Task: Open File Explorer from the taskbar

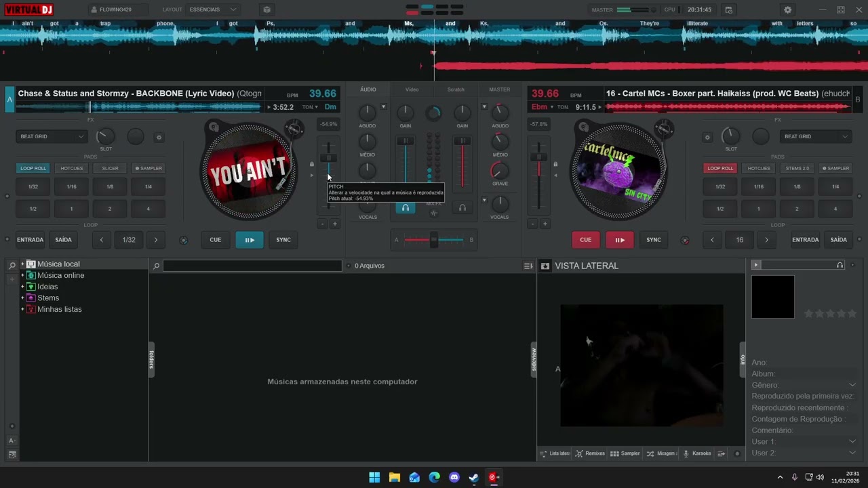Action: pyautogui.click(x=394, y=477)
